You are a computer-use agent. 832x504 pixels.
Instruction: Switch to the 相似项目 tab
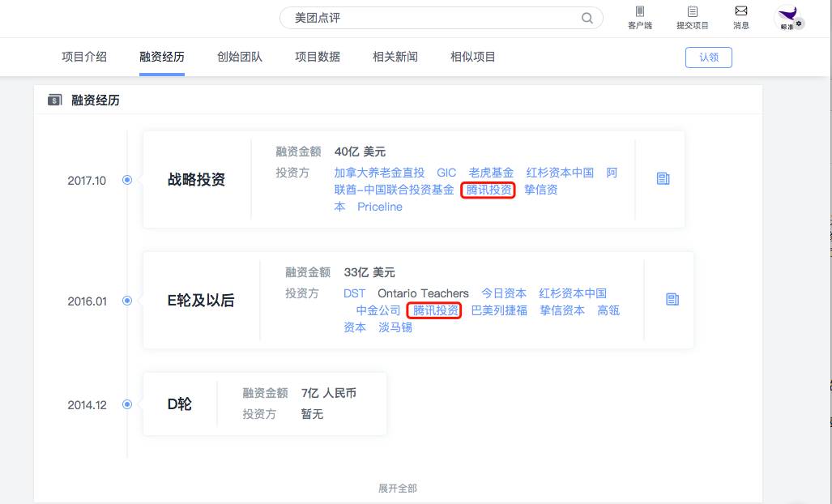pos(473,57)
